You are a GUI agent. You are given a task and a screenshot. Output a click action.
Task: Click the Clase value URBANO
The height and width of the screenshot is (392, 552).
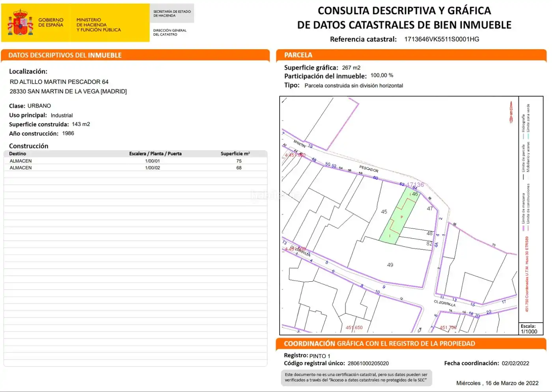(39, 106)
